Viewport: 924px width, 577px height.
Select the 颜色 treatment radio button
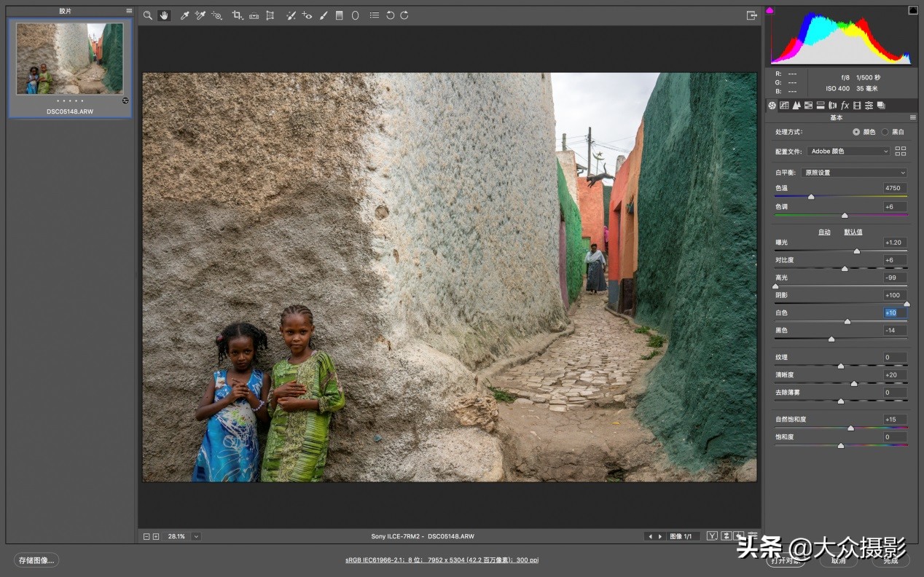(856, 132)
